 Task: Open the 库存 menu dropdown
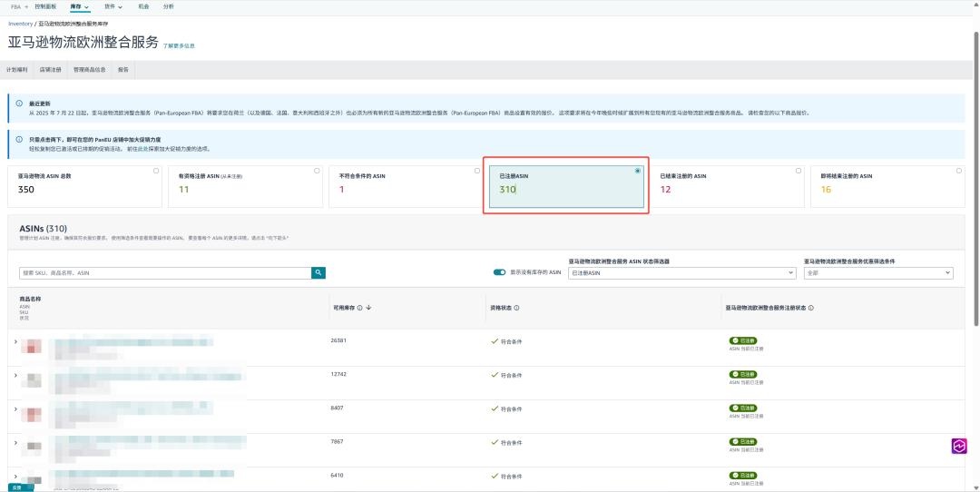point(79,7)
